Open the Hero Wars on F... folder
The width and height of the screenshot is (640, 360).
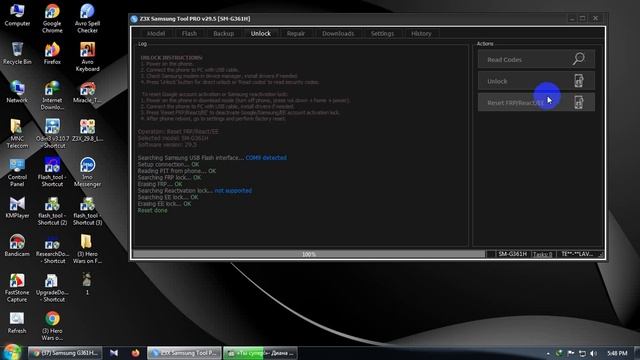[x=87, y=249]
